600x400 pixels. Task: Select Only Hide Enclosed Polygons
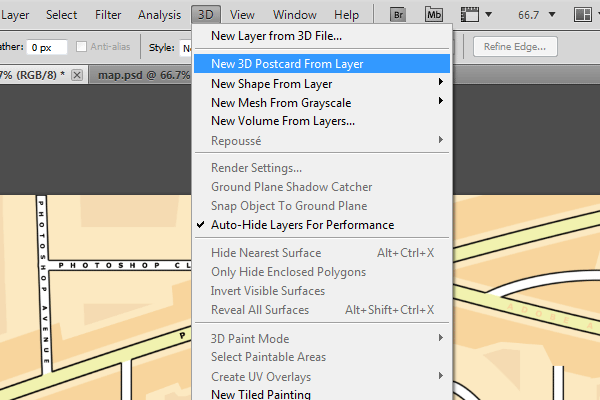(322, 272)
